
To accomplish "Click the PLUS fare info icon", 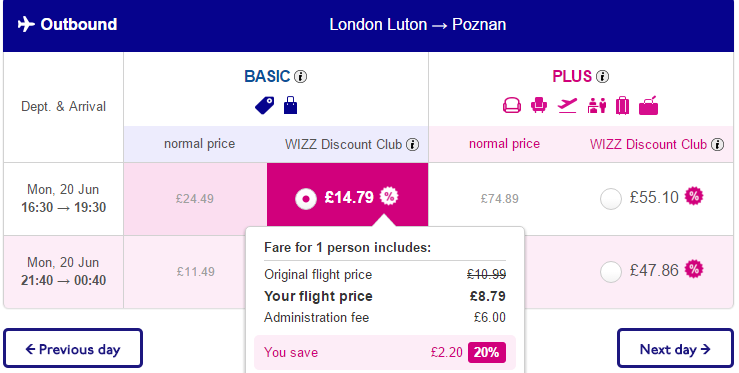I will pos(602,76).
